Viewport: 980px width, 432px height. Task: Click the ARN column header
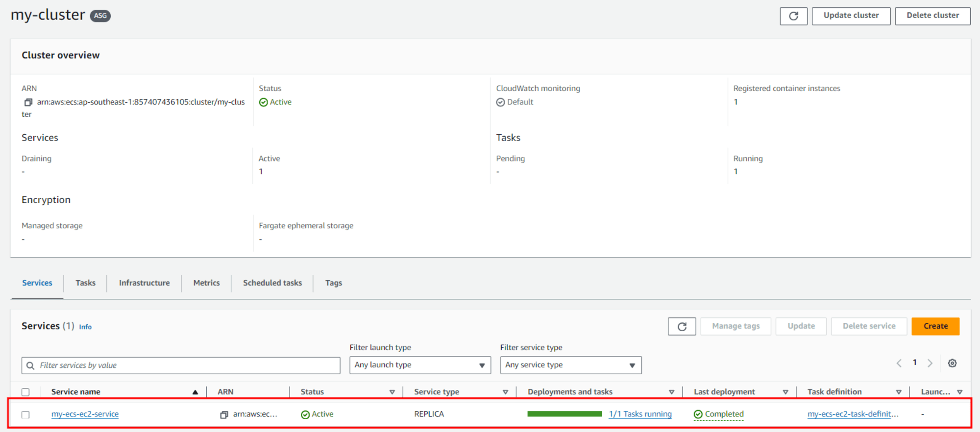coord(225,392)
